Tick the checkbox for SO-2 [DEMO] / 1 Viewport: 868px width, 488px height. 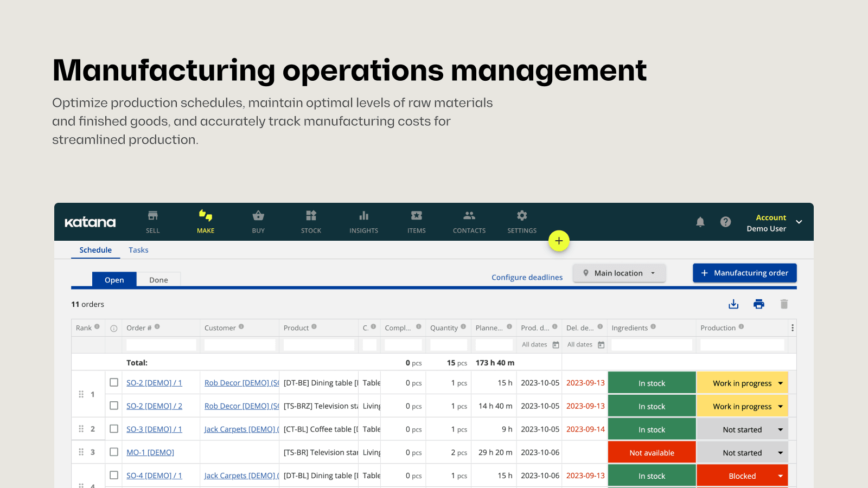(x=114, y=382)
